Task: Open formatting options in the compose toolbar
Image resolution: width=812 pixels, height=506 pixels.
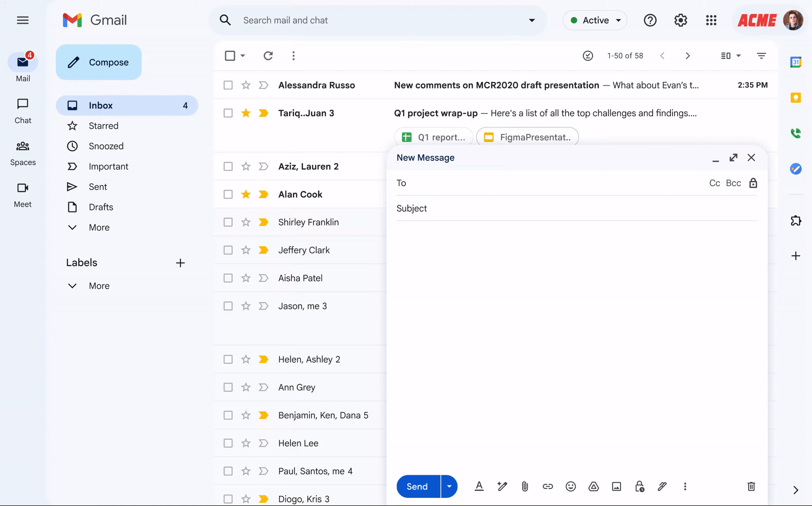Action: pyautogui.click(x=479, y=486)
